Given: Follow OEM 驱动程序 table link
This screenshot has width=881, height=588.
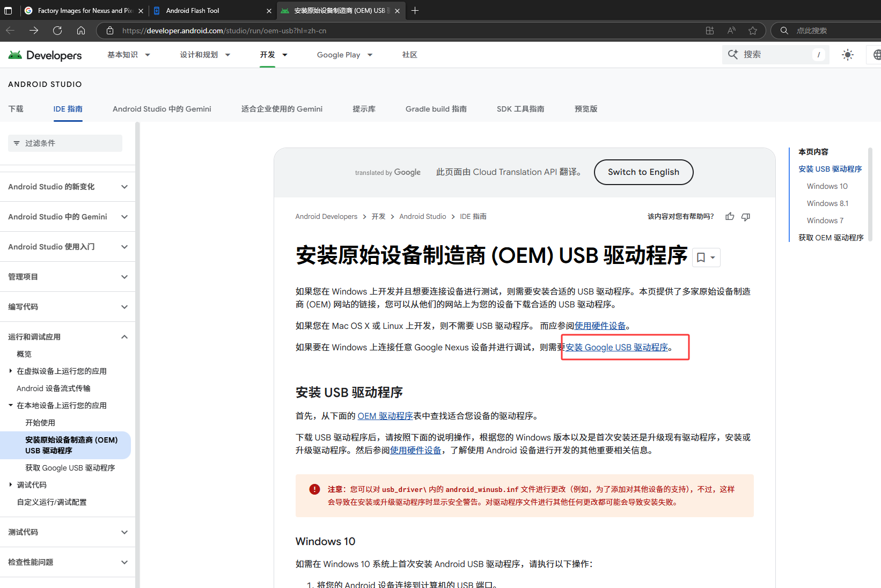Looking at the screenshot, I should 385,416.
